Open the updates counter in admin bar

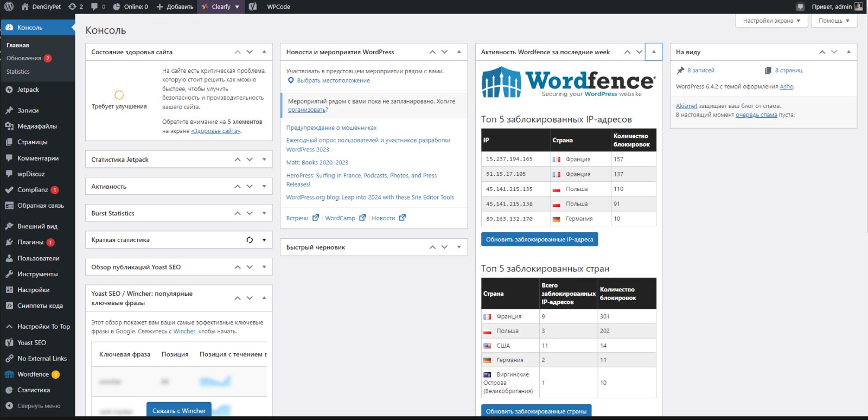click(75, 7)
